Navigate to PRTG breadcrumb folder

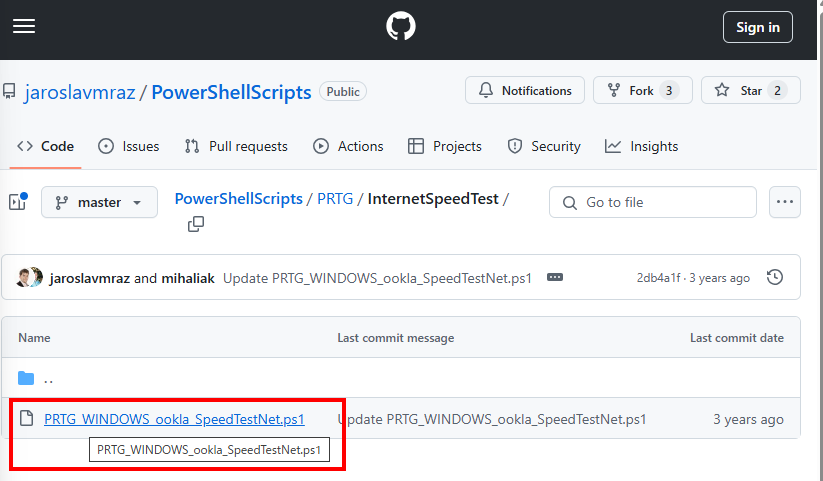335,199
